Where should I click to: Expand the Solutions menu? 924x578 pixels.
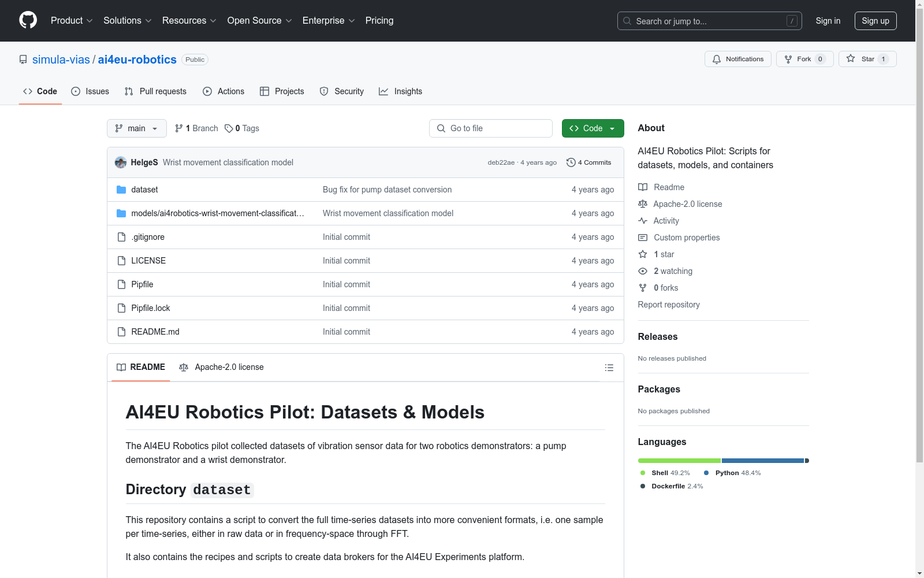pos(128,21)
